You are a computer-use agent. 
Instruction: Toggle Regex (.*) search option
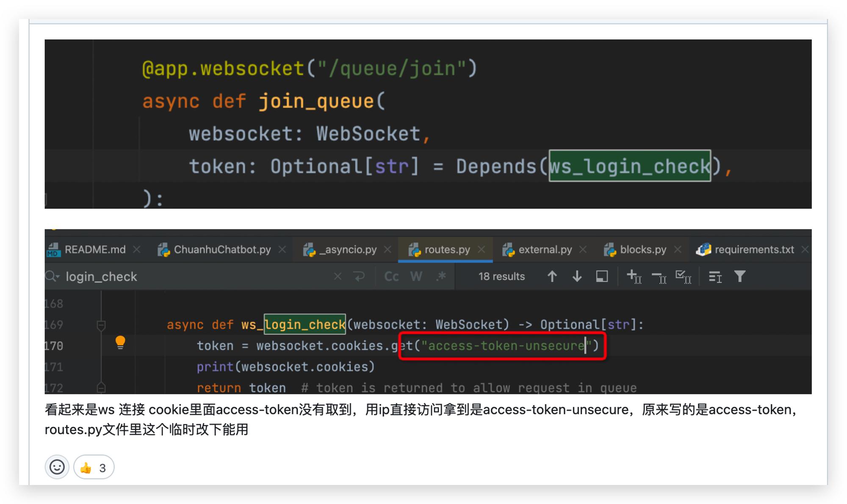point(441,277)
